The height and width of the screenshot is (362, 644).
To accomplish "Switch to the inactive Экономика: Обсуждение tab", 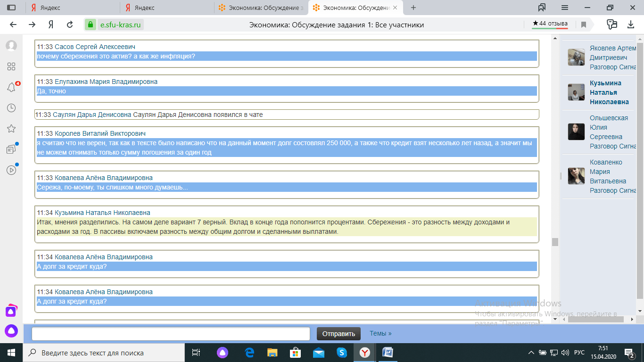I will 261,8.
